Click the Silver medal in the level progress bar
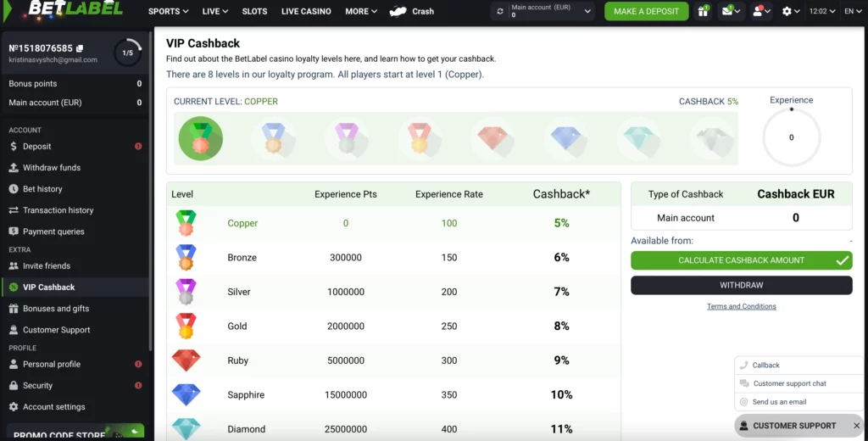This screenshot has height=441, width=868. (x=347, y=138)
